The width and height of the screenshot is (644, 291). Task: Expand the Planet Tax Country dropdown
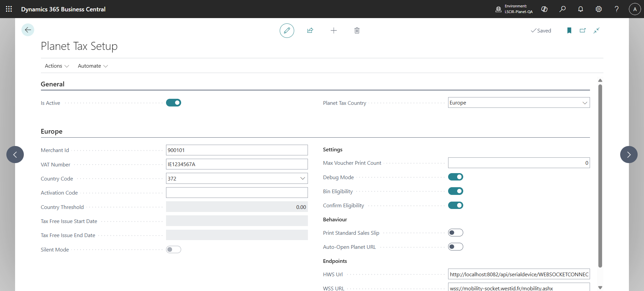585,103
